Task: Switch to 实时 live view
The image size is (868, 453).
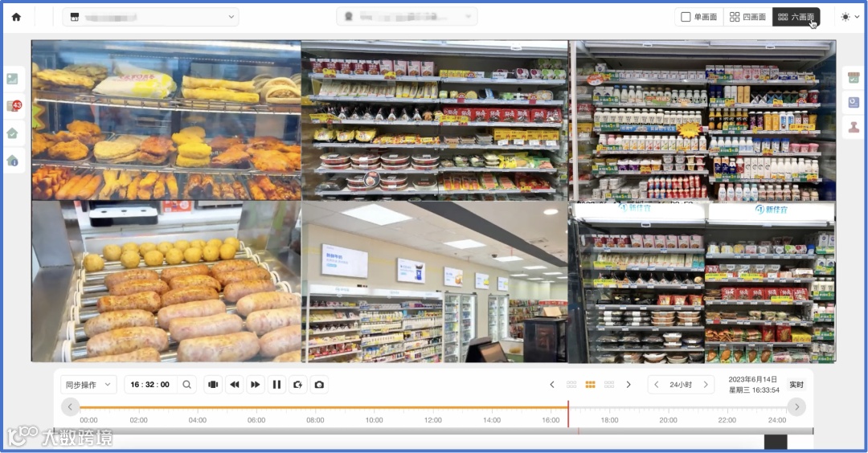Action: (x=796, y=385)
